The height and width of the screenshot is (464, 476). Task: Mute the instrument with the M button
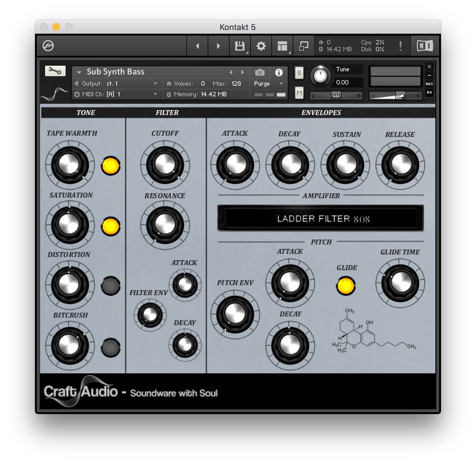click(x=299, y=93)
